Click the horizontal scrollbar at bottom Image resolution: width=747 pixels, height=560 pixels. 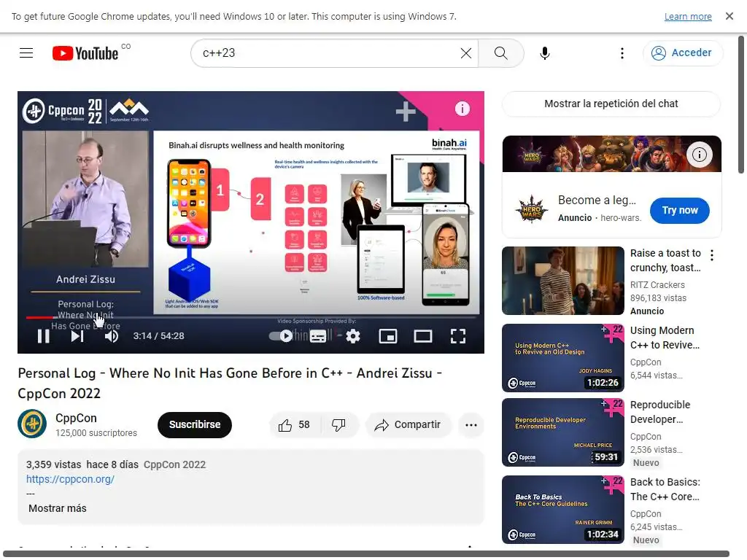[x=366, y=554]
